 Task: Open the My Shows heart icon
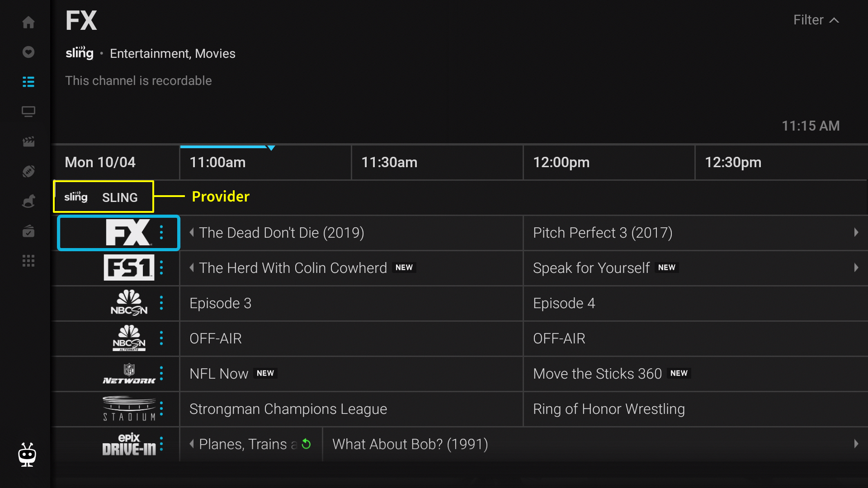click(x=28, y=52)
